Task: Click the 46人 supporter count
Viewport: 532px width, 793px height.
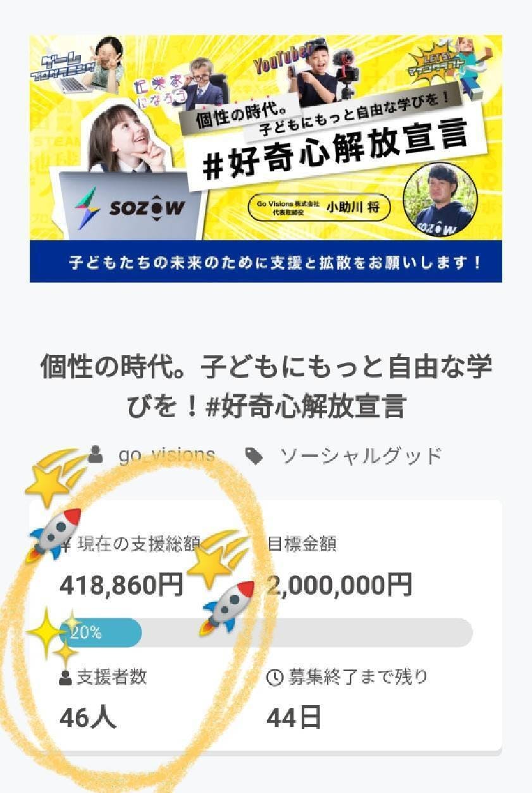Action: click(88, 718)
